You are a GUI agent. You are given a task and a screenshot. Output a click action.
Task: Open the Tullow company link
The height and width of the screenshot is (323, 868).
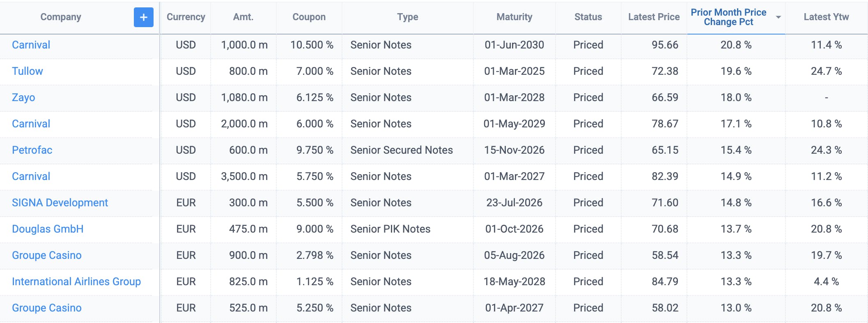[28, 71]
